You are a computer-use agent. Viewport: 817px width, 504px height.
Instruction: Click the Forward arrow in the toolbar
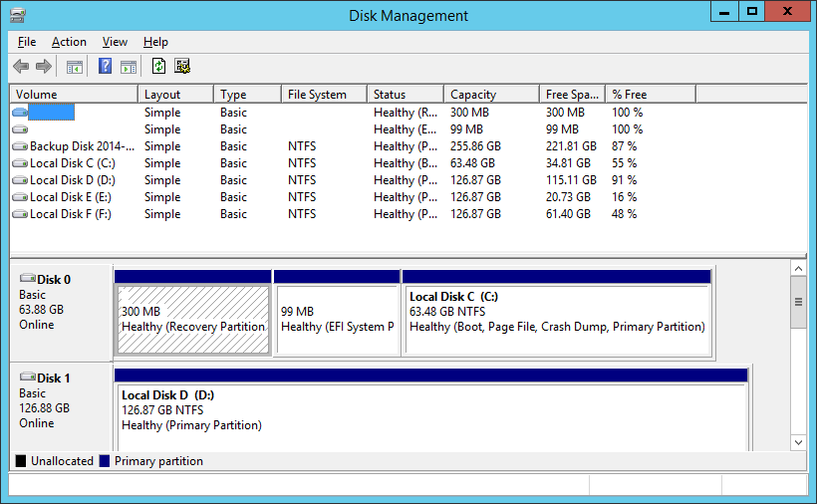[x=43, y=67]
